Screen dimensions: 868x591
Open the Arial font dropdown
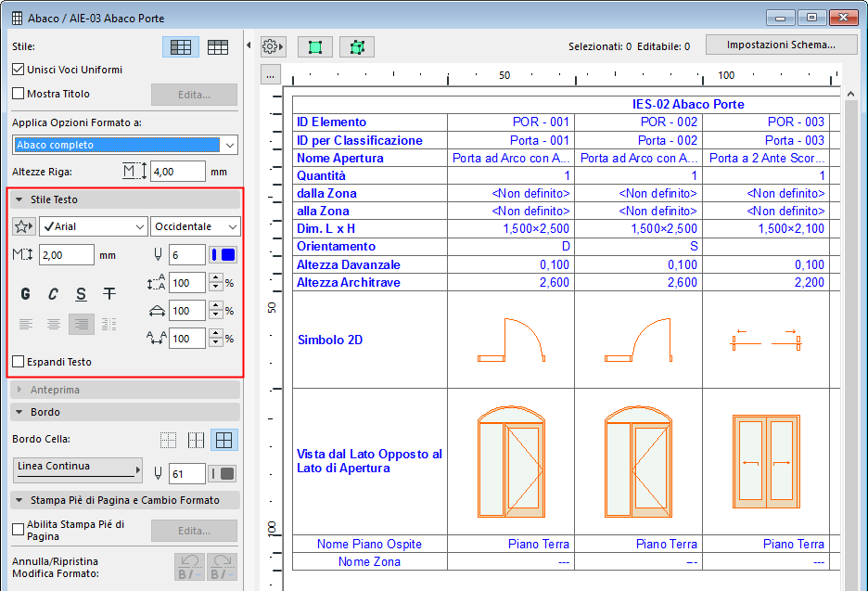coord(93,226)
